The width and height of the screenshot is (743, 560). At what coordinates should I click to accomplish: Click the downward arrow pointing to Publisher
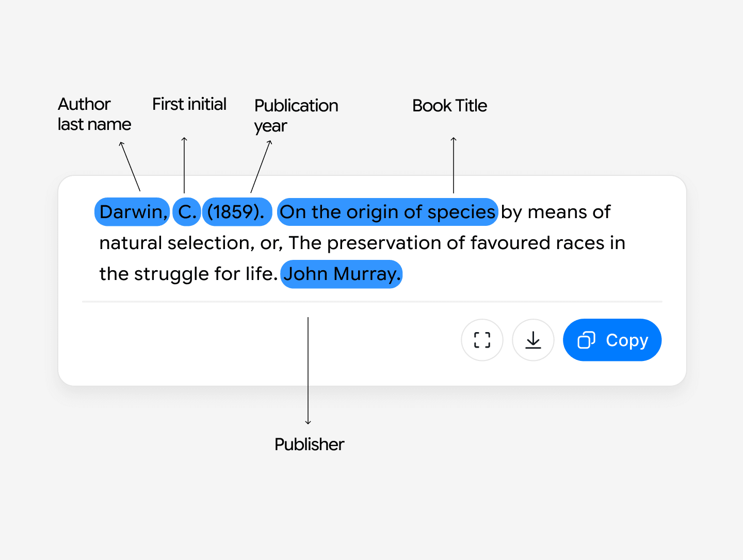click(308, 370)
